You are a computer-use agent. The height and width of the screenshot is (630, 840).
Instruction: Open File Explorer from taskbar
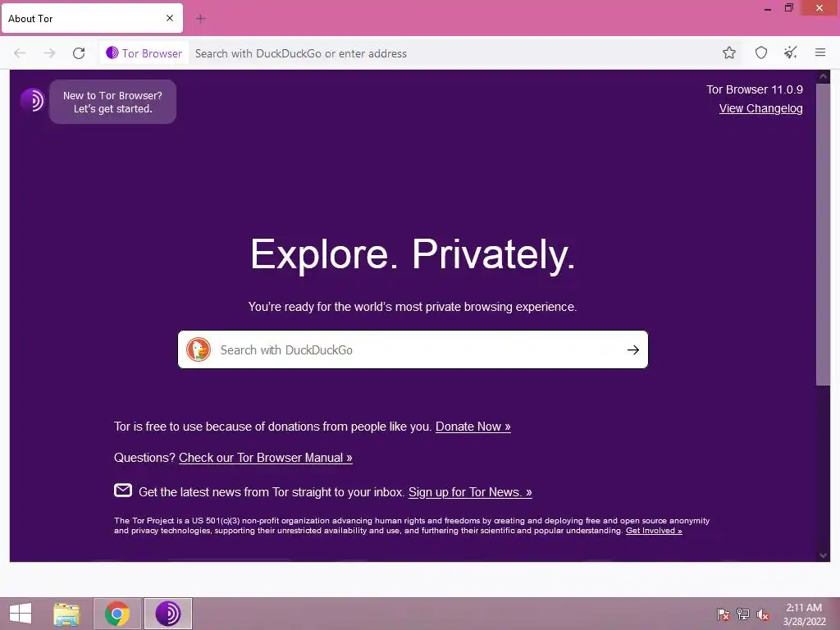click(66, 614)
